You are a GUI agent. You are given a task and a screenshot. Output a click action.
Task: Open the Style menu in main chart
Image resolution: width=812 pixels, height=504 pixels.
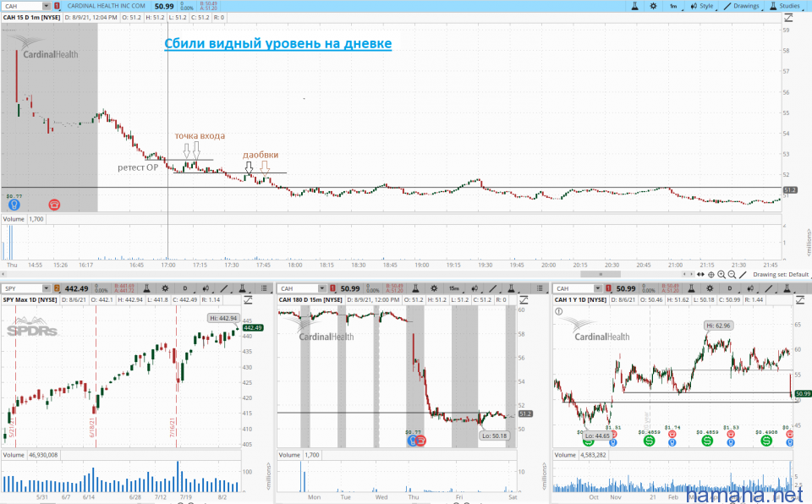[x=702, y=6]
